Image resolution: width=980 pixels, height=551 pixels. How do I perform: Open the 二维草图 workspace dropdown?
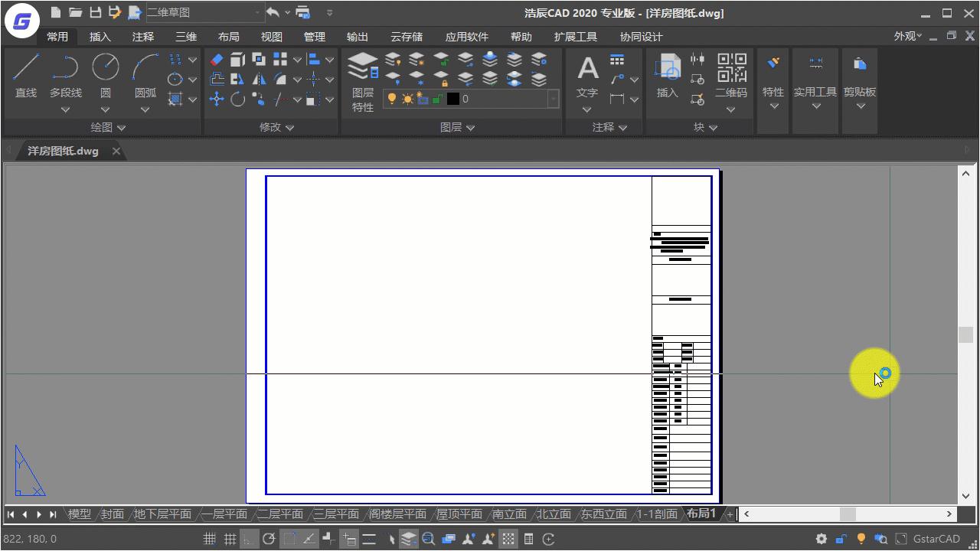(x=257, y=12)
